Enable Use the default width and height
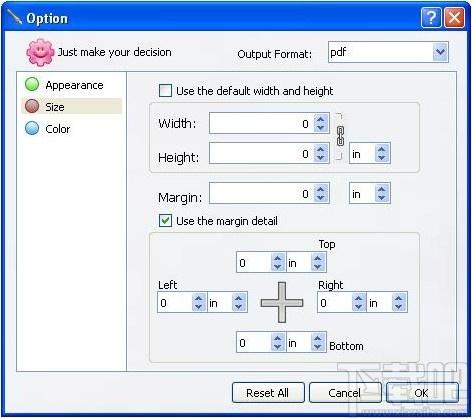 click(x=165, y=91)
